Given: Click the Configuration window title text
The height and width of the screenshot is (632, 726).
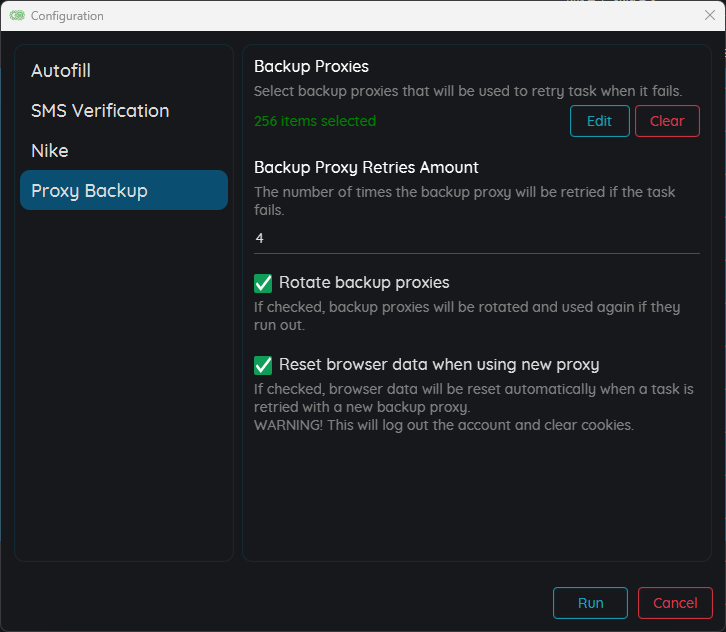Looking at the screenshot, I should tap(67, 16).
